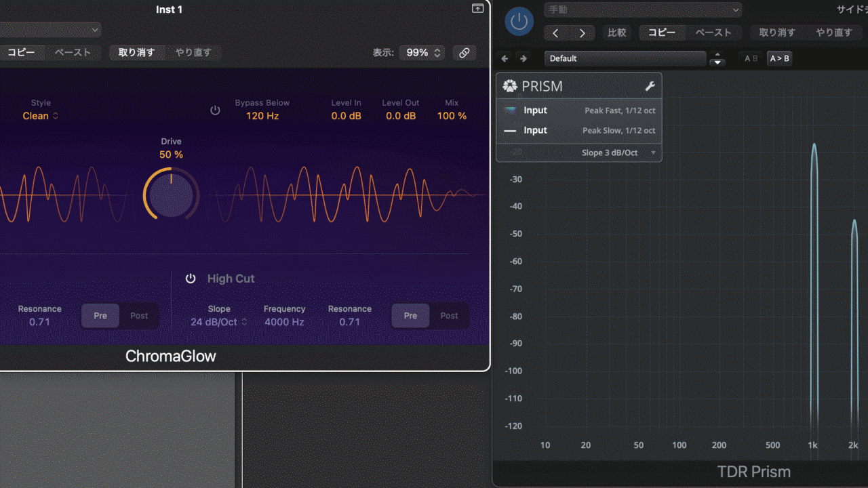Click the サイドチ sidechain label in Prism
The image size is (868, 488).
click(853, 10)
